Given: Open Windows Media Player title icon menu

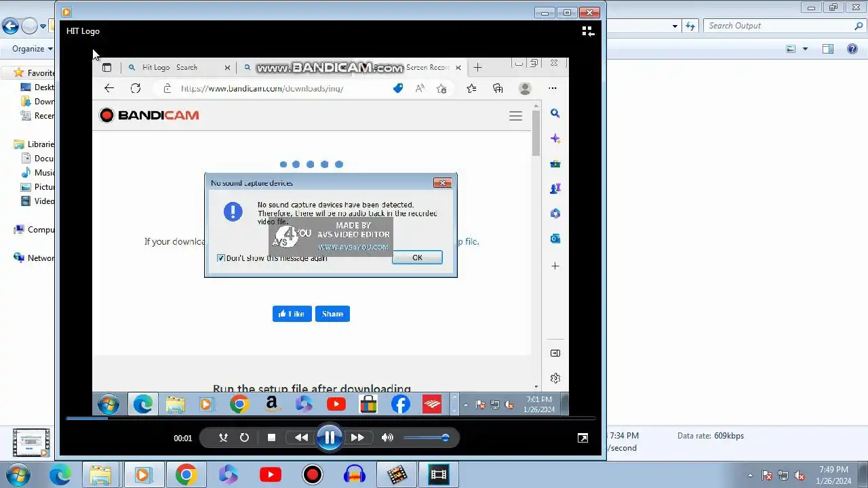Looking at the screenshot, I should (66, 12).
